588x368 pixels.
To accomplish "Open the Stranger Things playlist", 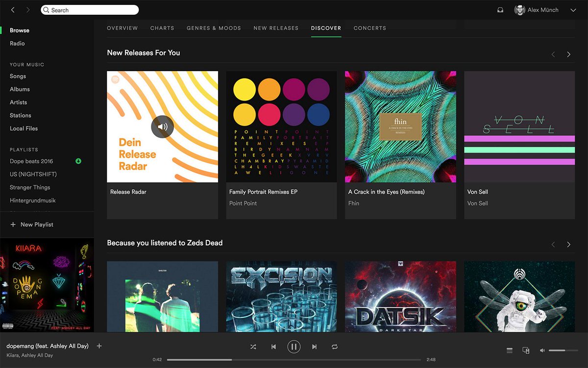I will 30,187.
